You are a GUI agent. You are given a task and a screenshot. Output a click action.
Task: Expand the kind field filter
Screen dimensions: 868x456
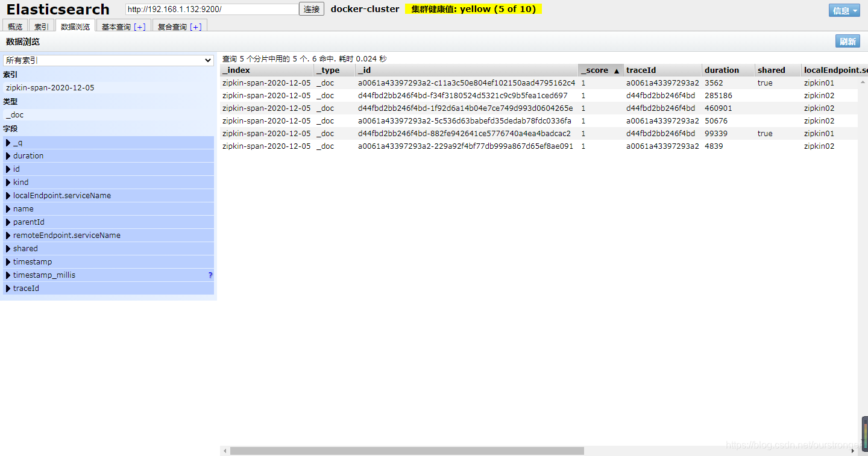coord(108,183)
